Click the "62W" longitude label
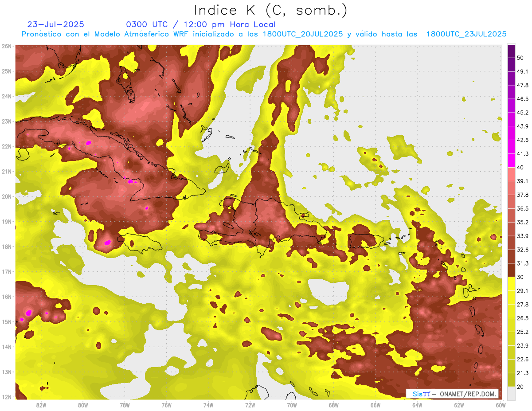The width and height of the screenshot is (532, 411). click(459, 405)
